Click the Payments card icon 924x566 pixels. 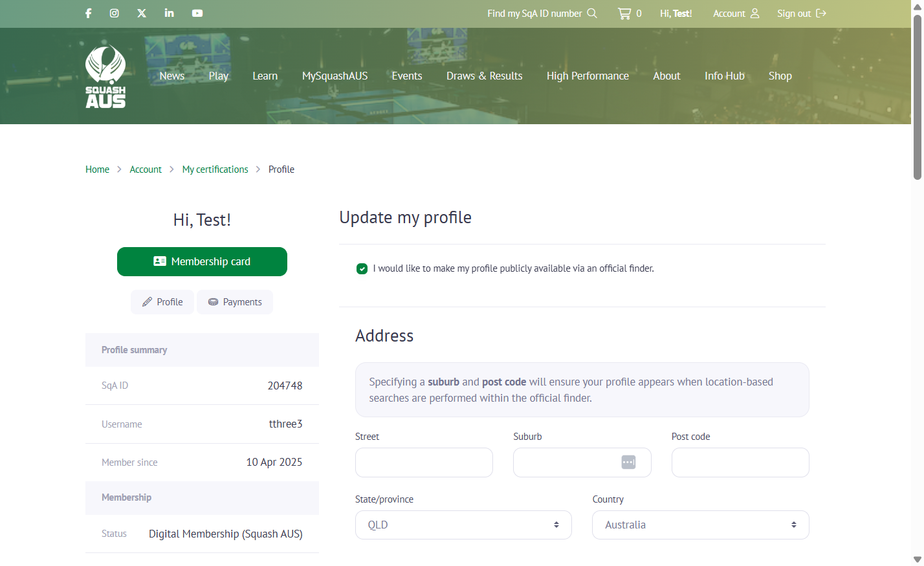pyautogui.click(x=213, y=302)
